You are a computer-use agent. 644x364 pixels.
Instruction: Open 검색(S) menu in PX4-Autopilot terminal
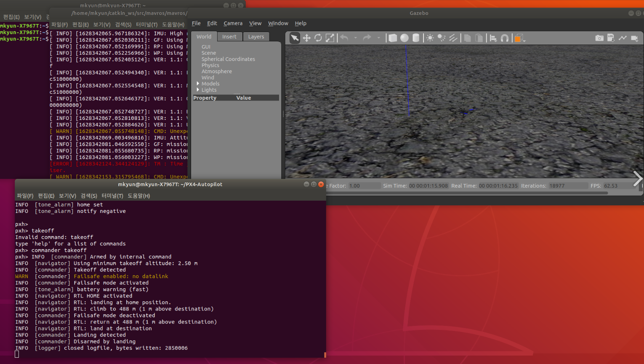point(89,196)
